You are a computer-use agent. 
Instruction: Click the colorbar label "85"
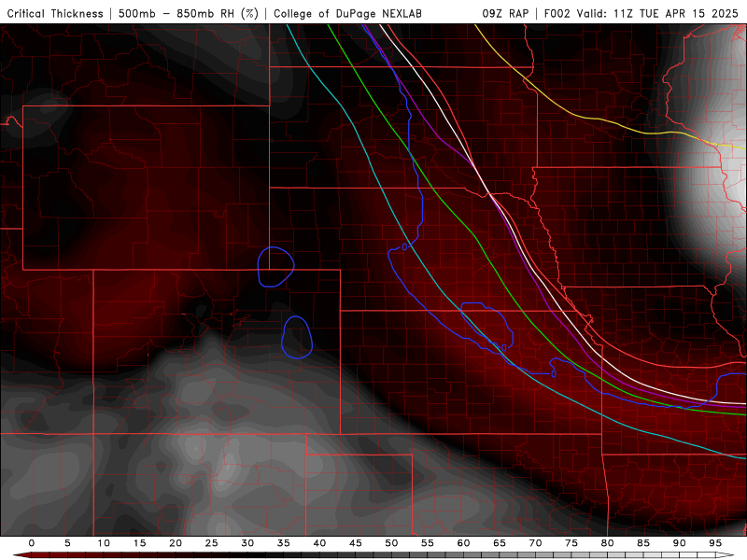point(643,543)
